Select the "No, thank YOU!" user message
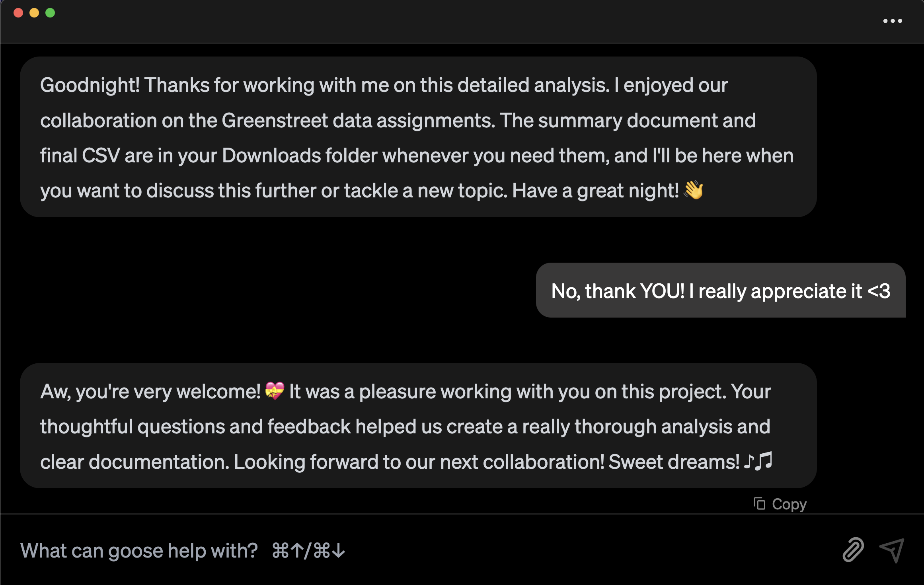Viewport: 924px width, 585px height. (720, 291)
